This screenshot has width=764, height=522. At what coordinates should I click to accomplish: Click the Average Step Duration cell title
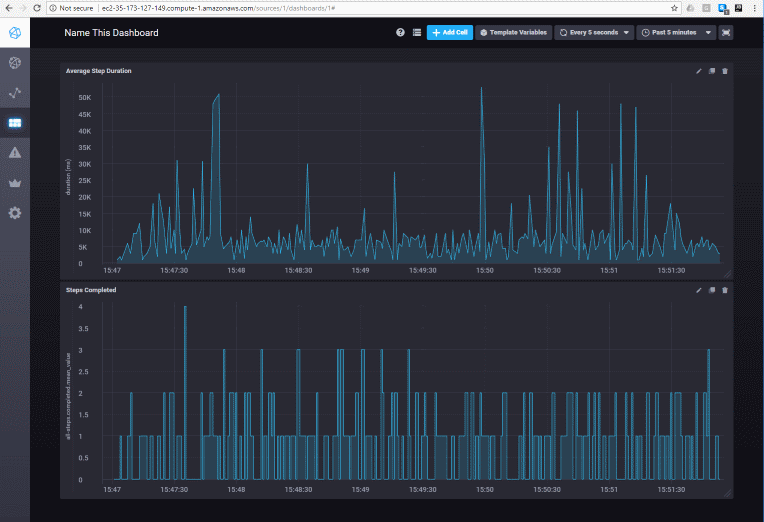(x=98, y=71)
